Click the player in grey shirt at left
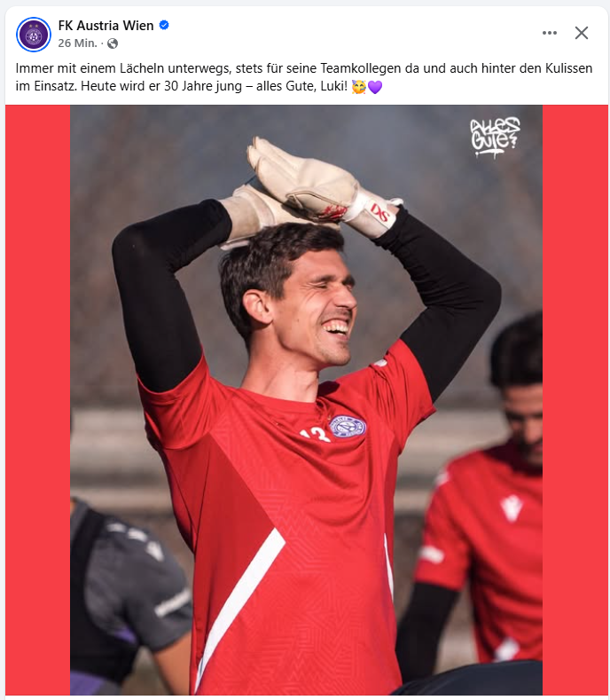This screenshot has height=700, width=610. click(x=129, y=594)
